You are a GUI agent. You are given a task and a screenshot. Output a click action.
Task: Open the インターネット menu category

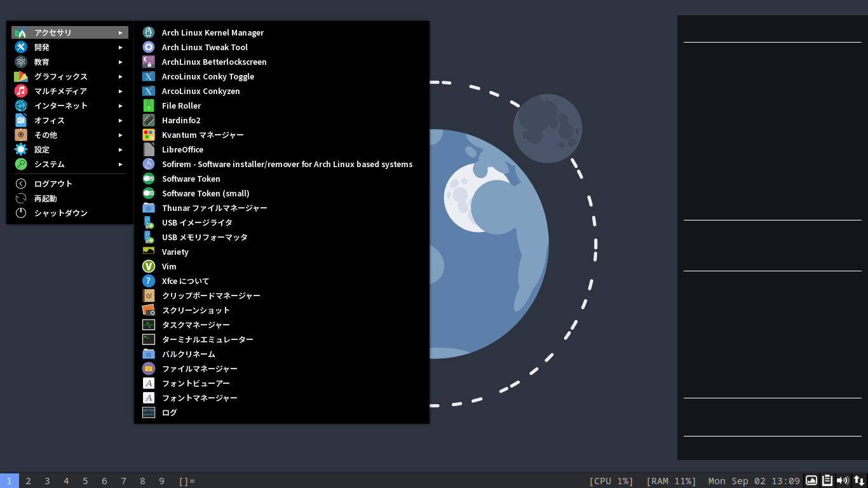(x=70, y=105)
